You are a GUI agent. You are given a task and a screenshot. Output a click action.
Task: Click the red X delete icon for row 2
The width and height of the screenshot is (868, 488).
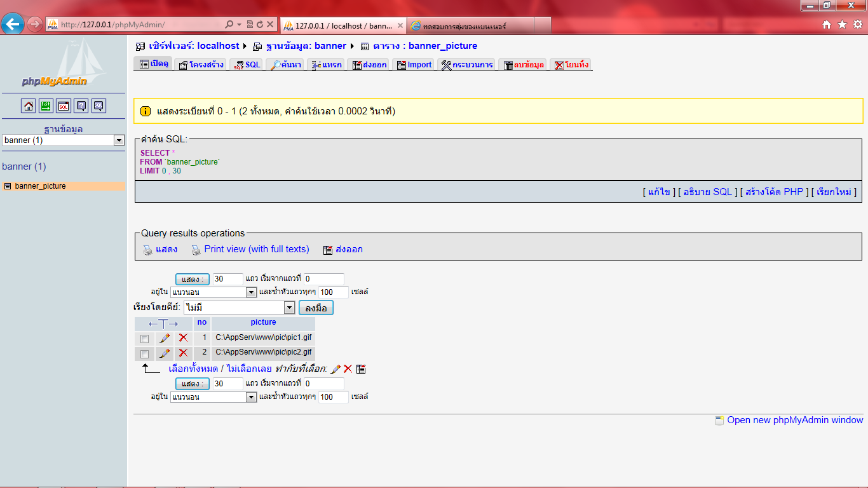183,353
